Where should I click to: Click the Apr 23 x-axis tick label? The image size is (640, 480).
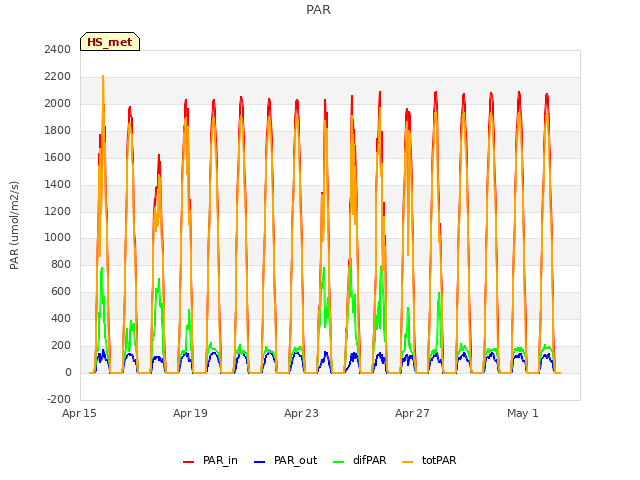click(301, 413)
